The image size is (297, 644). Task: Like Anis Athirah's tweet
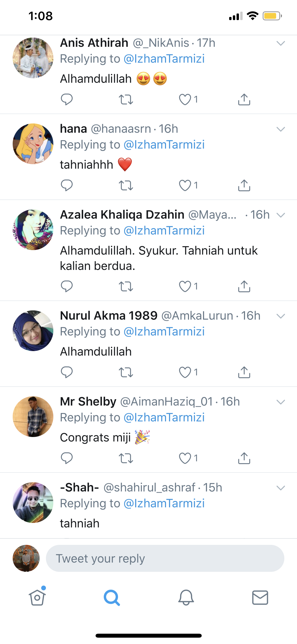[185, 99]
